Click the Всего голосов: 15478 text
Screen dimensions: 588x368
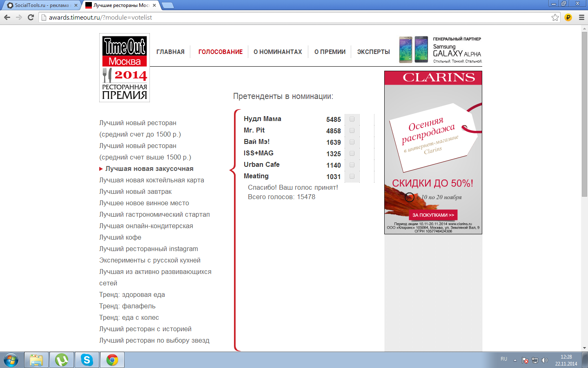282,197
